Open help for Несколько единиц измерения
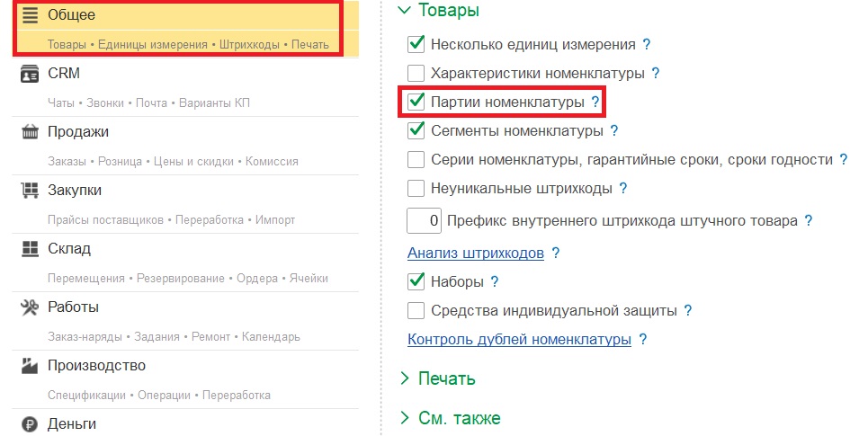The image size is (868, 436). coord(646,44)
